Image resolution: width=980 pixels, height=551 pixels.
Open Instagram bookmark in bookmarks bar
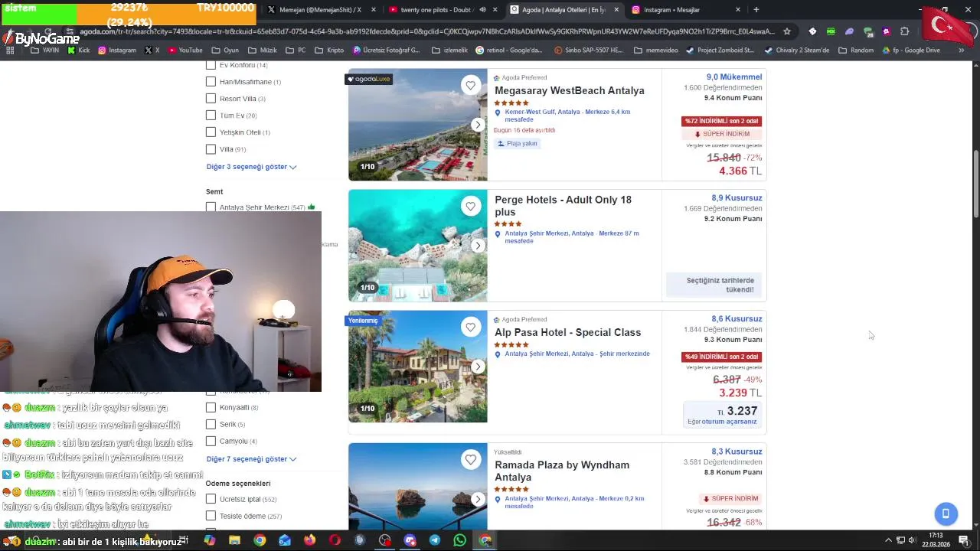(x=117, y=51)
